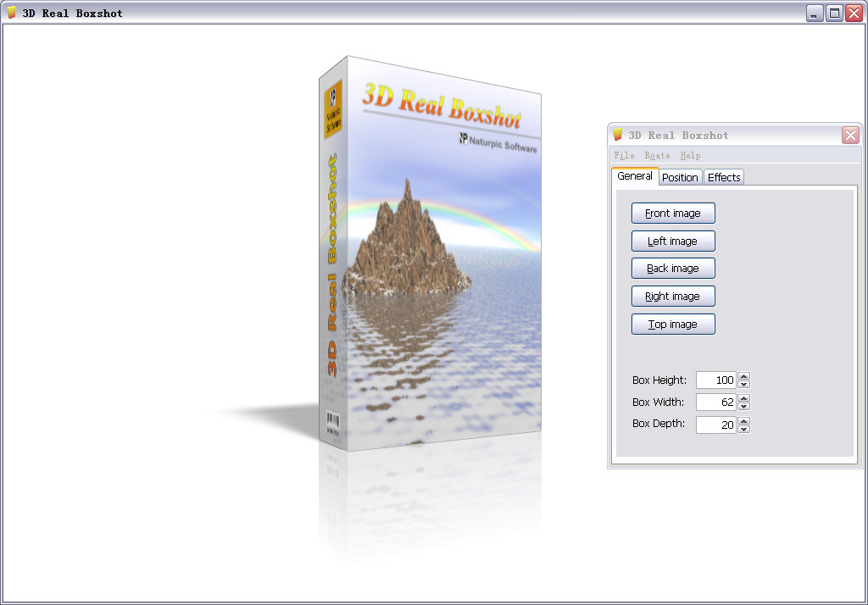Decrease Box Depth with down arrow
The height and width of the screenshot is (605, 868).
click(x=744, y=429)
